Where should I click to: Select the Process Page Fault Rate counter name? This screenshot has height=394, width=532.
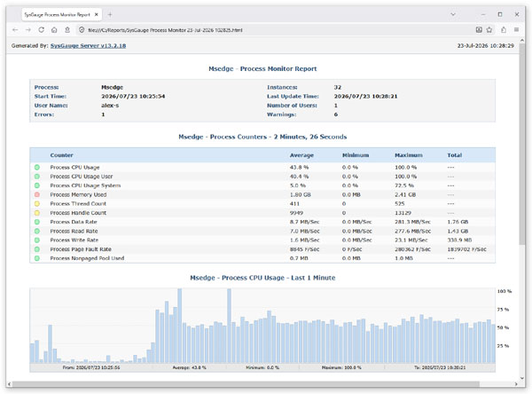pyautogui.click(x=81, y=249)
